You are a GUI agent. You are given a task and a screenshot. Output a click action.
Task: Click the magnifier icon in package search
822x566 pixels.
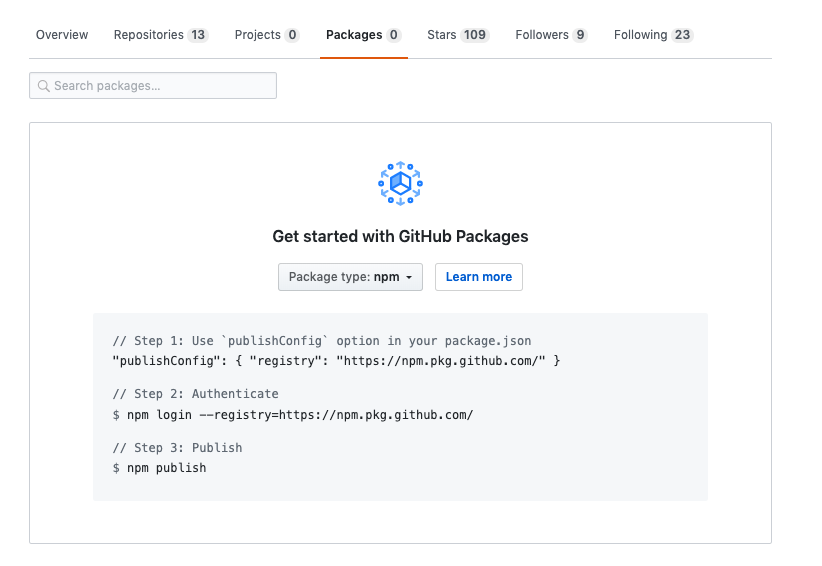(44, 86)
